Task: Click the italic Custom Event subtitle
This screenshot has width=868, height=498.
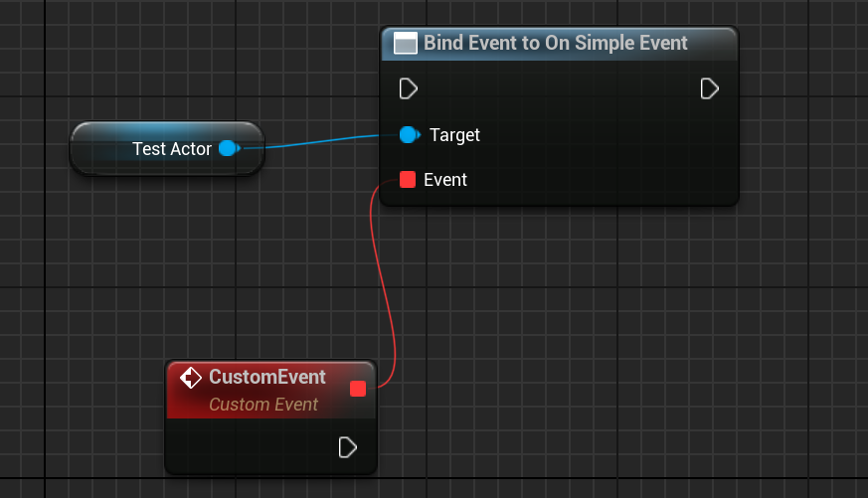Action: click(262, 405)
